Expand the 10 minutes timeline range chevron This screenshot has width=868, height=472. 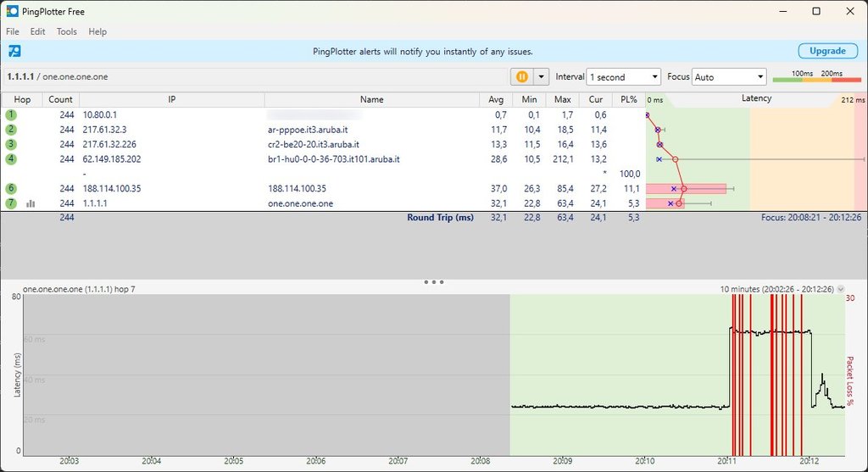841,289
